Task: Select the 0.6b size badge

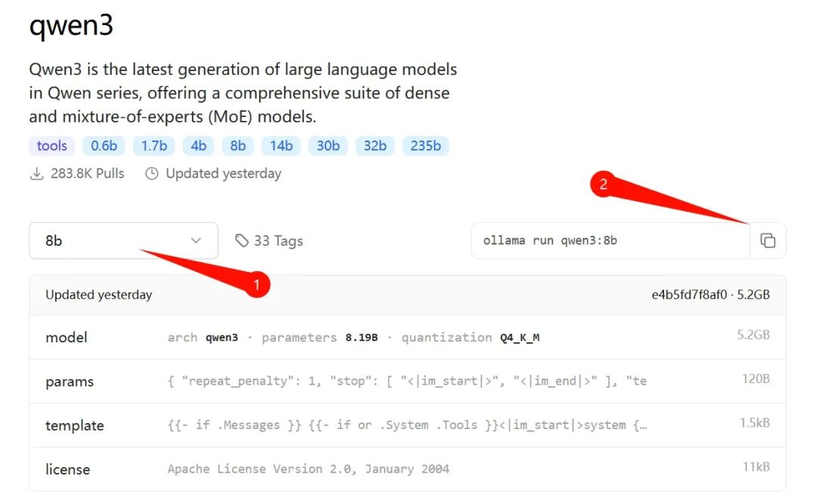Action: [x=104, y=146]
